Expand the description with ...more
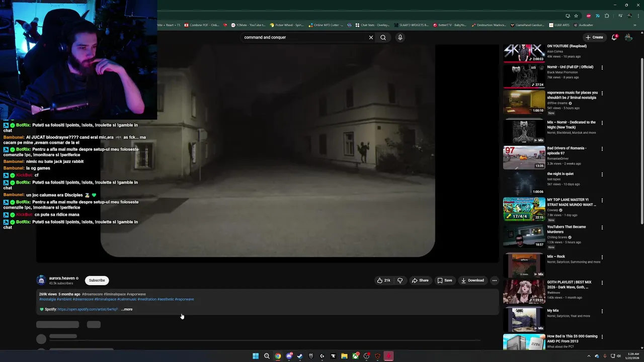The height and width of the screenshot is (362, 644). point(127,309)
